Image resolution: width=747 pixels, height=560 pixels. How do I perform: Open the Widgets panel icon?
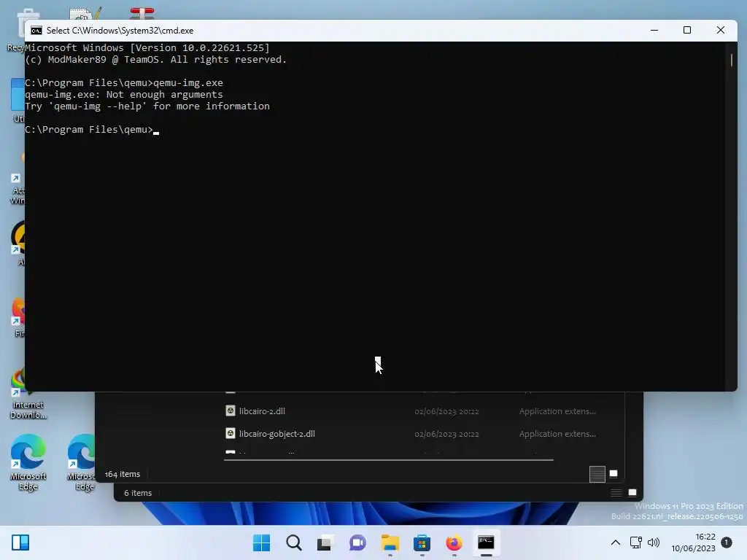pos(20,542)
